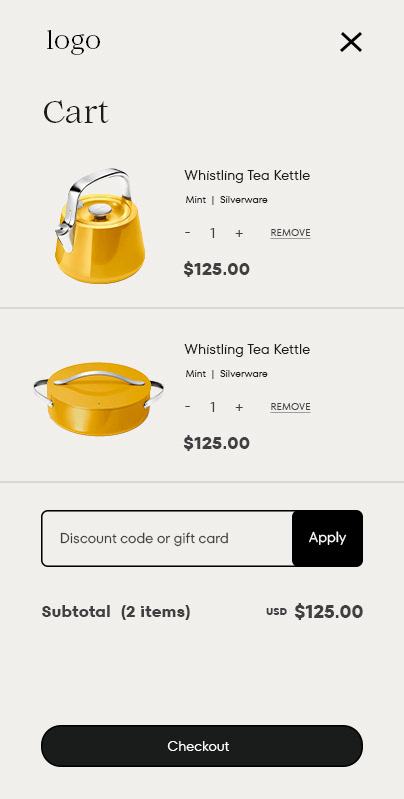
Task: Open the yellow tea kettle product image
Action: pos(99,226)
